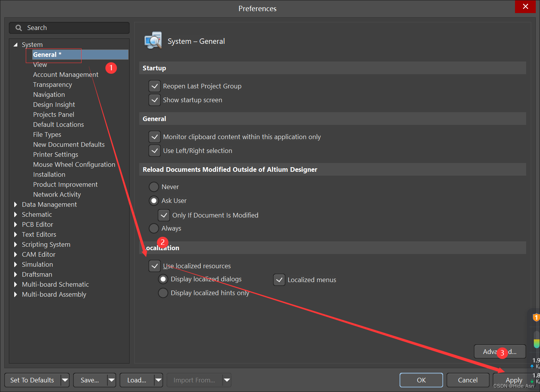Open the Save dropdown arrow
The image size is (540, 392).
(x=112, y=380)
